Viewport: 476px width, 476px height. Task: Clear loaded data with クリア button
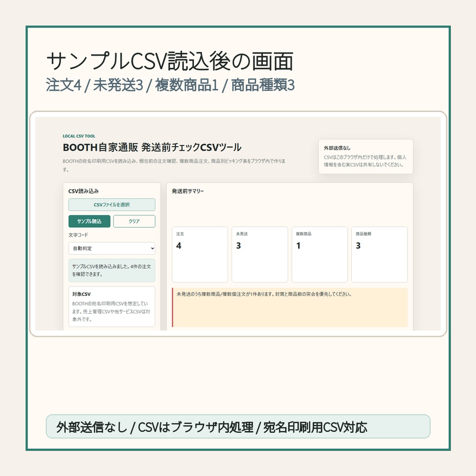134,221
